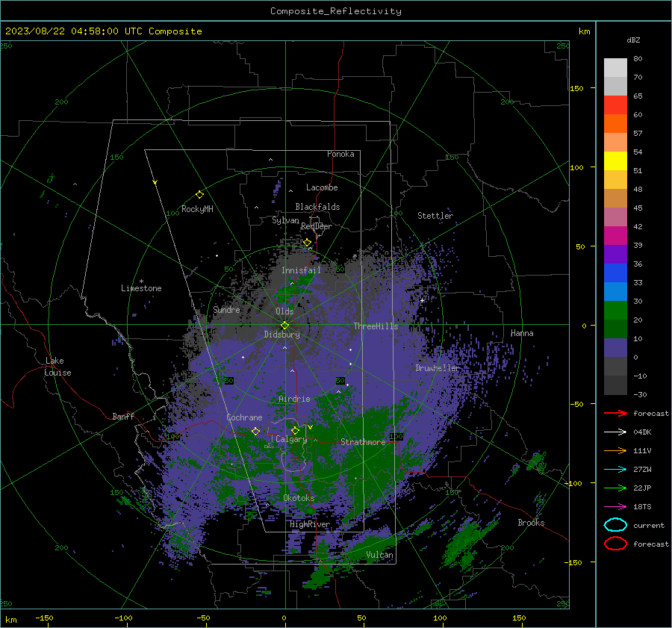Screen dimensions: 672x628
Task: Click the yellow diamond marker above Calgary
Action: pos(295,430)
